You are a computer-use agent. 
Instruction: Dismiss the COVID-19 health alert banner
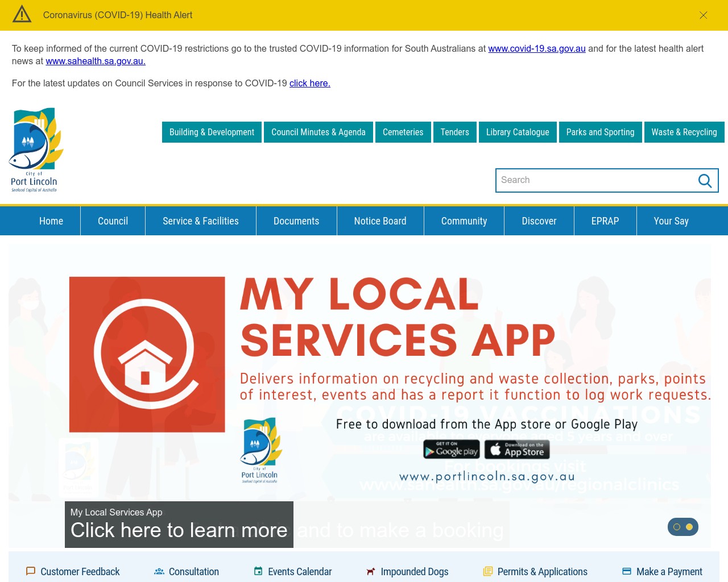point(704,15)
